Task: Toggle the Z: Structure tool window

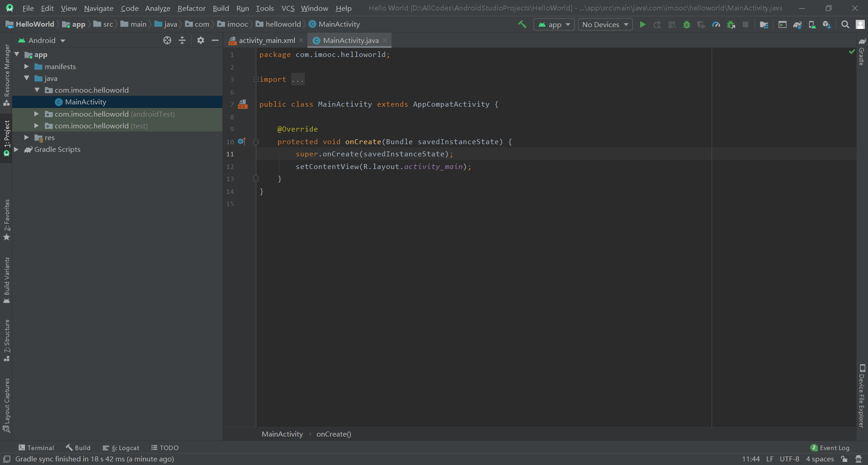Action: click(6, 341)
